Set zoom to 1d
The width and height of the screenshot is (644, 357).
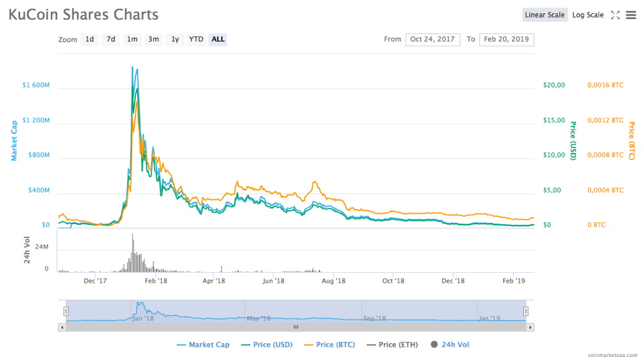pos(89,40)
